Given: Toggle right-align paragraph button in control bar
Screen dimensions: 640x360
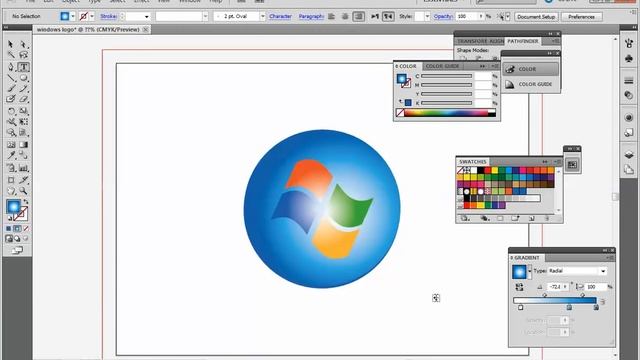Looking at the screenshot, I should click(359, 16).
